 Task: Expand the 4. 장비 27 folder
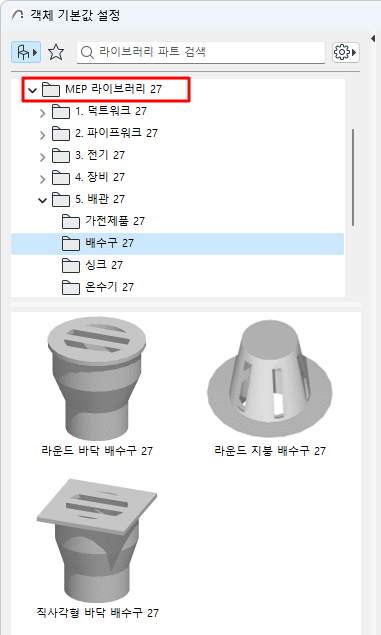coord(43,179)
